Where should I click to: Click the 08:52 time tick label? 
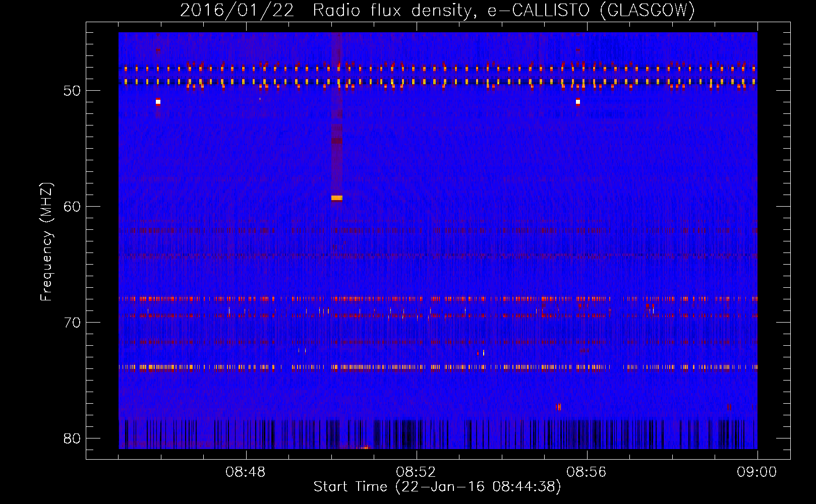(x=416, y=472)
